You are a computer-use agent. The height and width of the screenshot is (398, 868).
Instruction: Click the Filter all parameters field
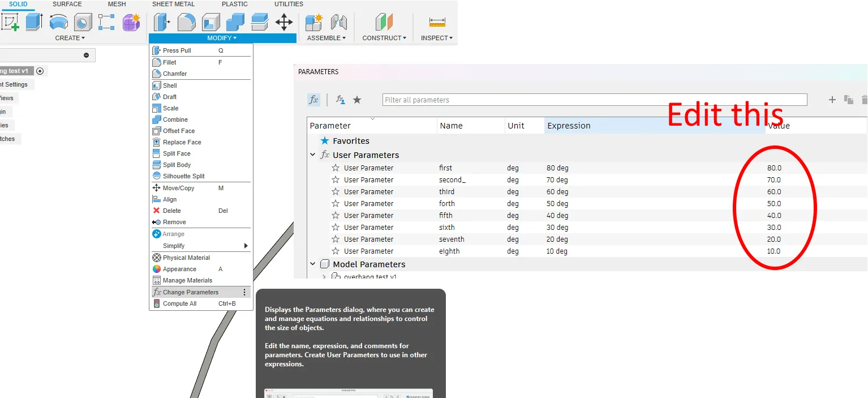point(595,100)
